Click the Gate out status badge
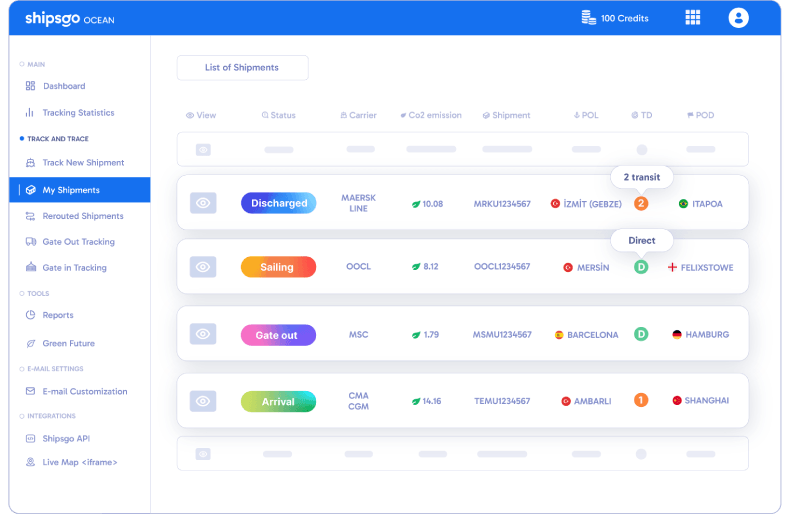Screen dimensions: 790x514 [x=279, y=335]
